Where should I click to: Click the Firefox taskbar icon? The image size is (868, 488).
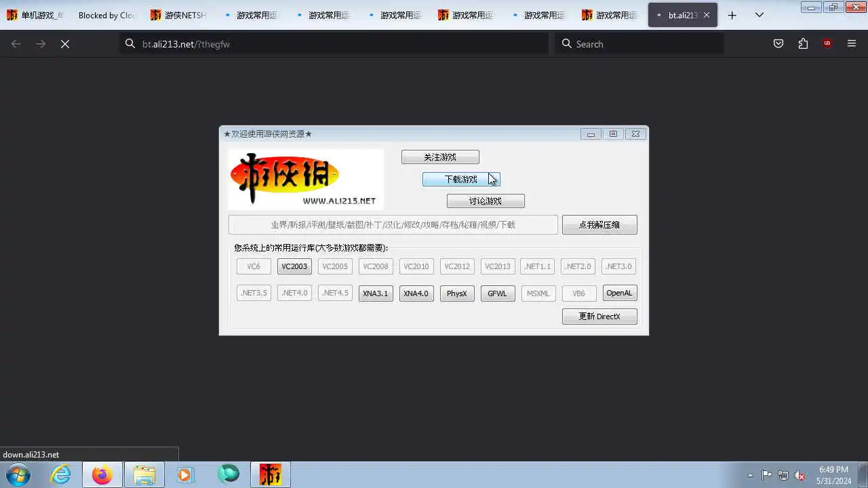pos(102,474)
